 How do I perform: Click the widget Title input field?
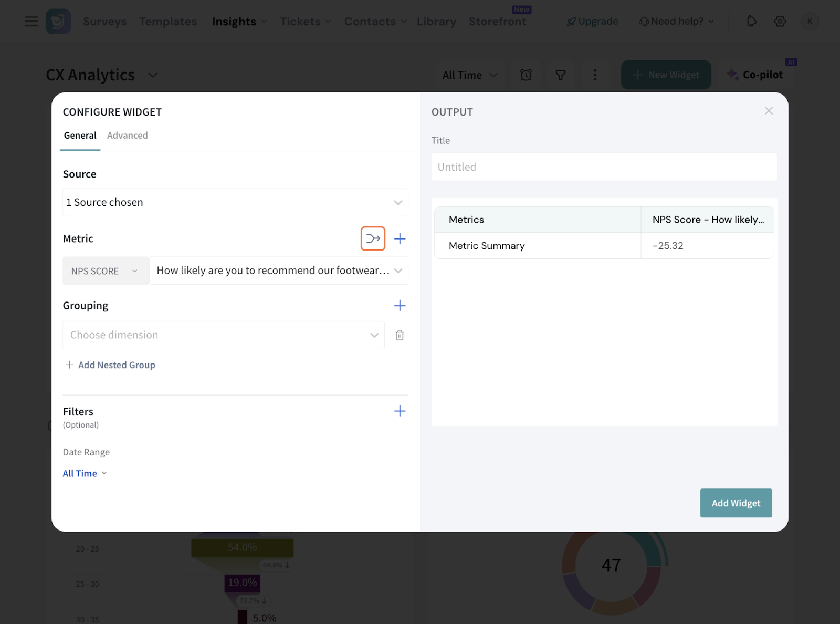tap(604, 167)
